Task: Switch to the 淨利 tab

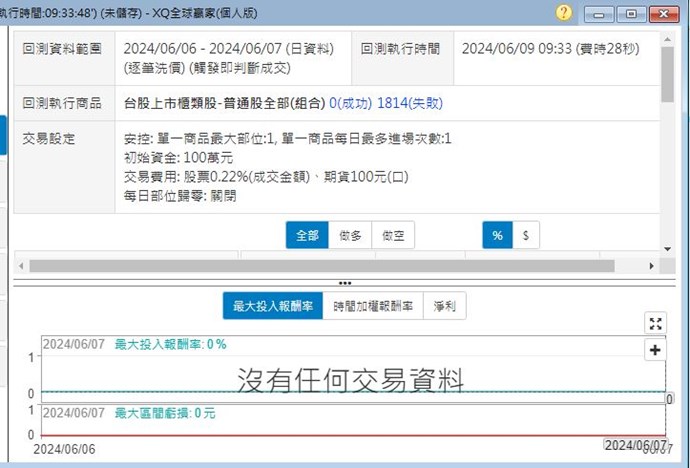Action: (x=444, y=306)
